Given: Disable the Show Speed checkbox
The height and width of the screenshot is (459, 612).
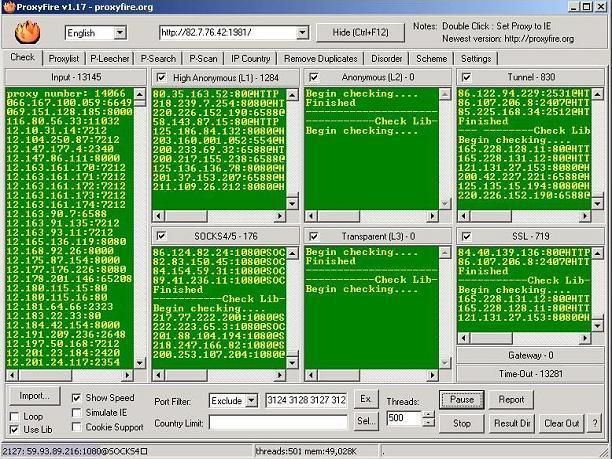Looking at the screenshot, I should (x=76, y=398).
